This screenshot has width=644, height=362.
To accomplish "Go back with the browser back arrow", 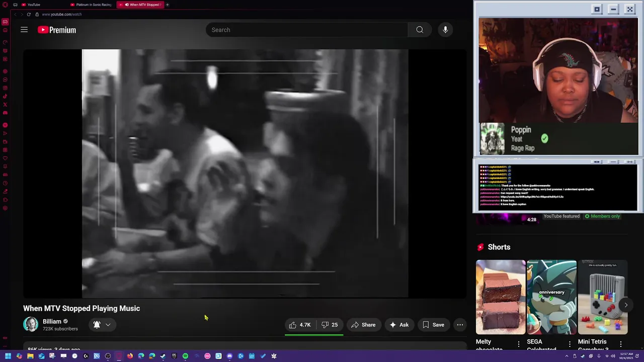I will coord(15,14).
